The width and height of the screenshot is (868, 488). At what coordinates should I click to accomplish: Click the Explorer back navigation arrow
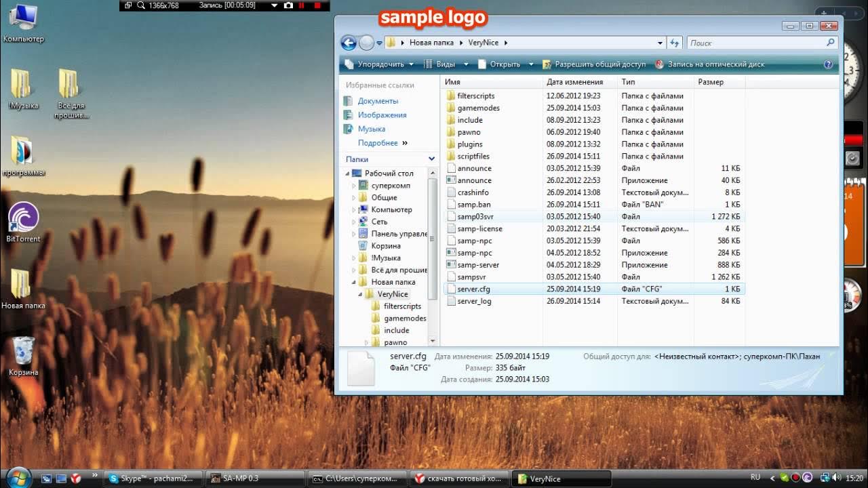click(x=349, y=43)
